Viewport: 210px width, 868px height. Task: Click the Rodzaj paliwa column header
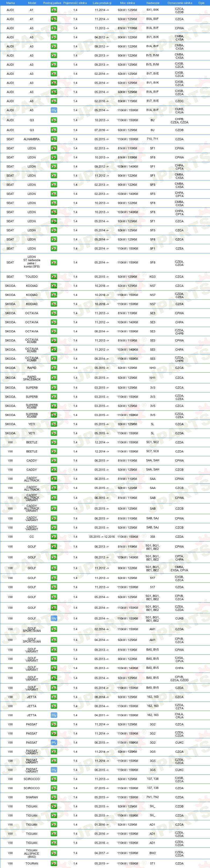pyautogui.click(x=52, y=3)
